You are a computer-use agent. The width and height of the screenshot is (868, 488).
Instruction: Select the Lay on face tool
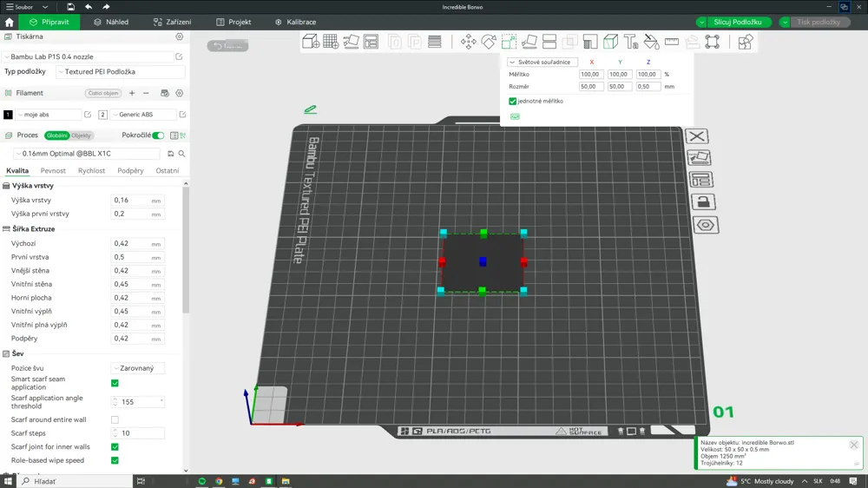529,42
